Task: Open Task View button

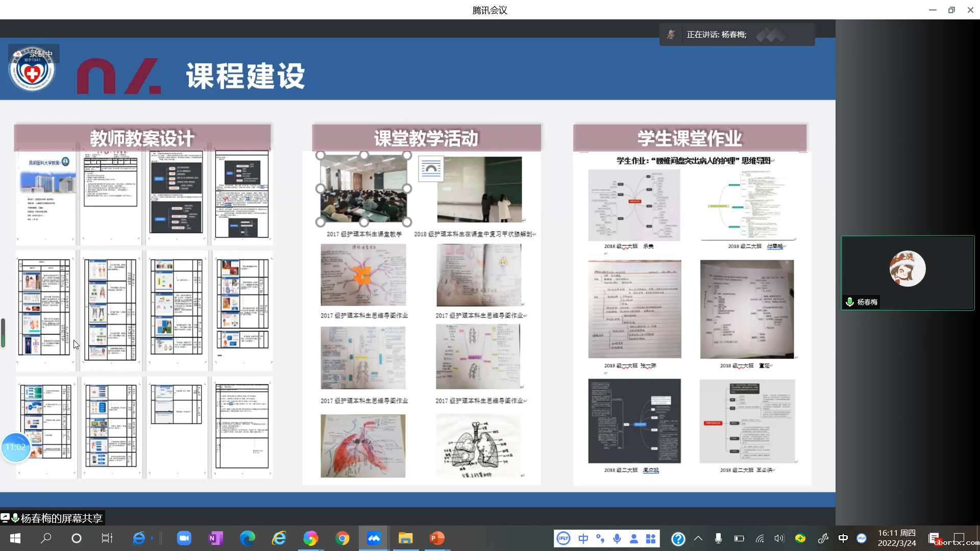Action: [107, 538]
